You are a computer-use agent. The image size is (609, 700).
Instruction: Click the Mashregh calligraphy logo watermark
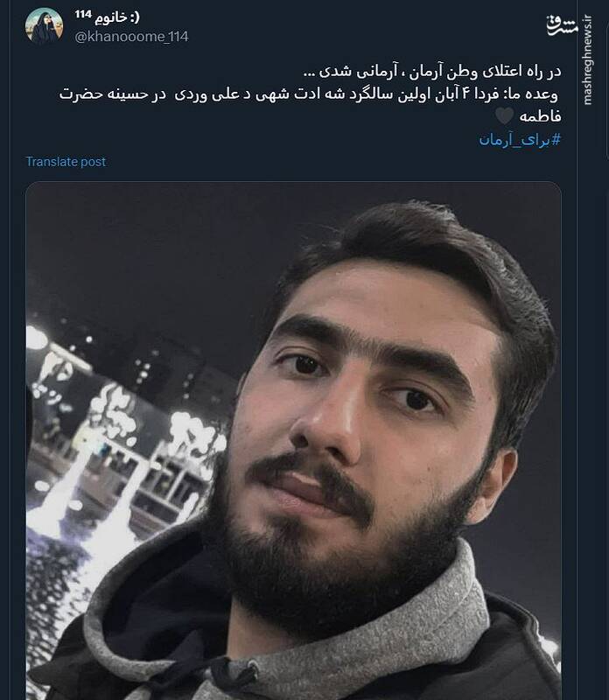coord(563,26)
